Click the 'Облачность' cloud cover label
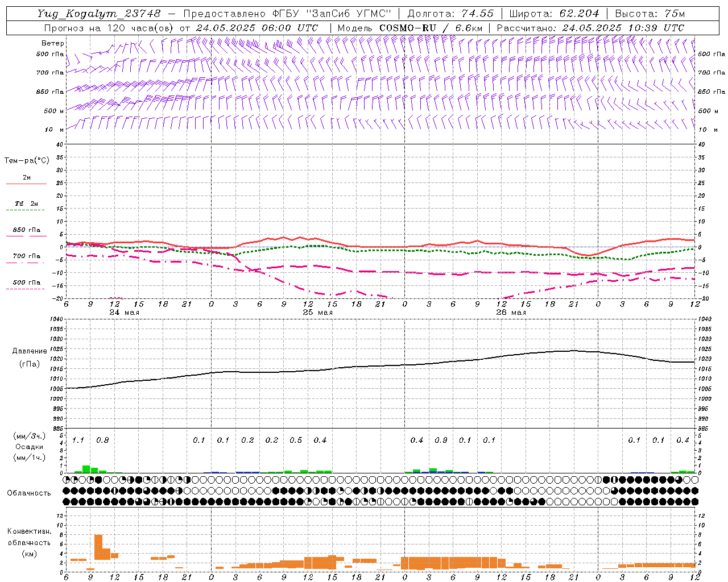The image size is (728, 582). tap(29, 493)
